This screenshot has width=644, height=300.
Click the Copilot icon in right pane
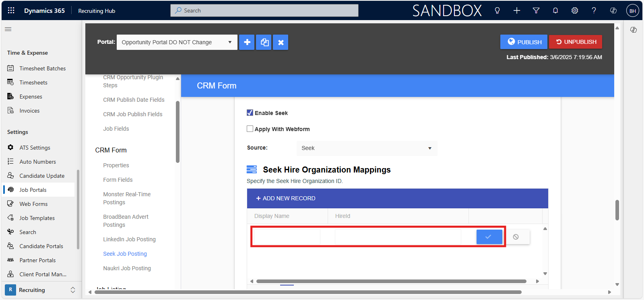634,30
